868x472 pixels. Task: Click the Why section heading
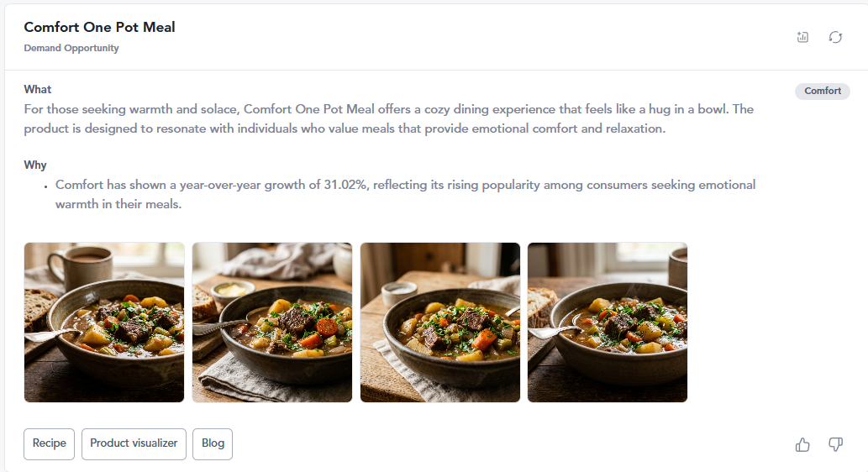35,165
